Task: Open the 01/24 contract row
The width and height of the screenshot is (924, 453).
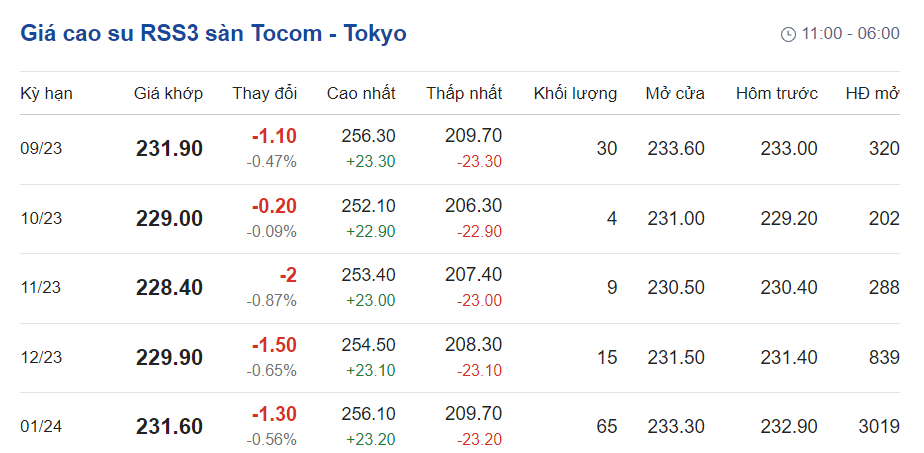Action: [x=41, y=427]
